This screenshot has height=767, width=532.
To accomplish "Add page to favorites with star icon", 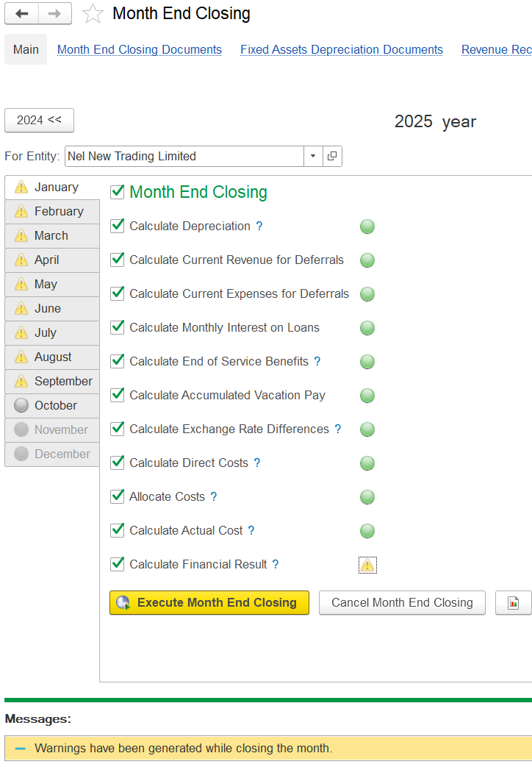I will (93, 14).
